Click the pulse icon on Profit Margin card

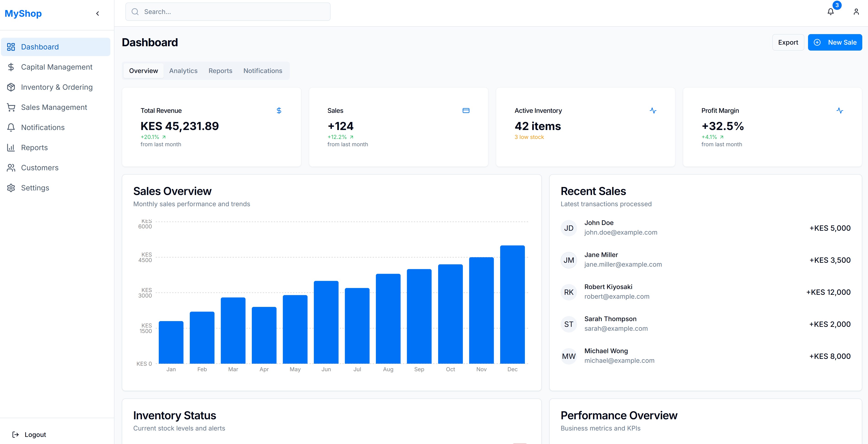pyautogui.click(x=840, y=111)
